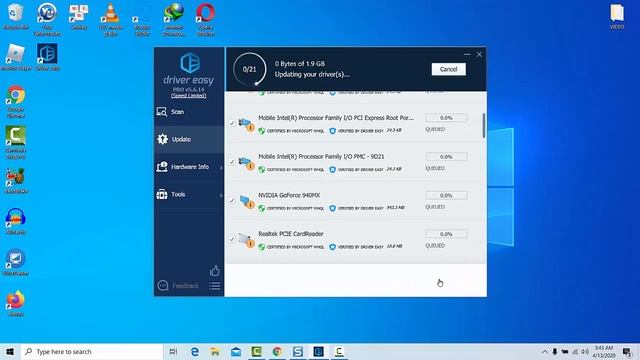The height and width of the screenshot is (360, 640).
Task: Cancel the driver update
Action: (x=449, y=69)
